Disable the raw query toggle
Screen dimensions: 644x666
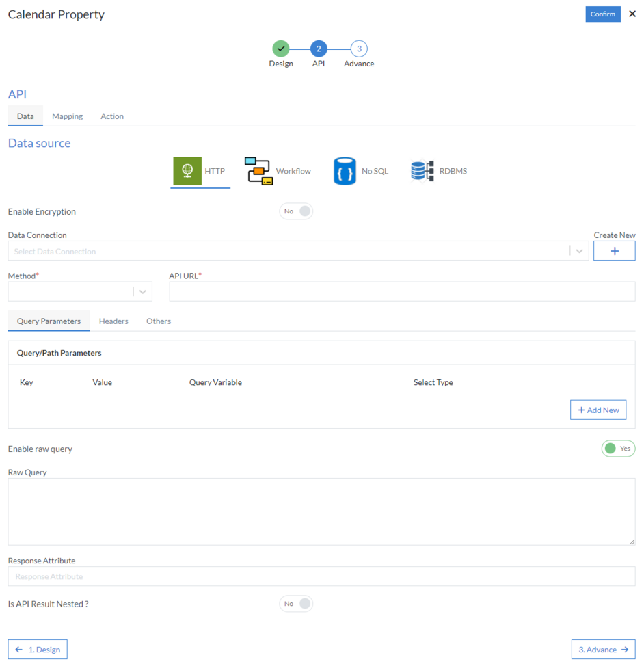(x=618, y=449)
